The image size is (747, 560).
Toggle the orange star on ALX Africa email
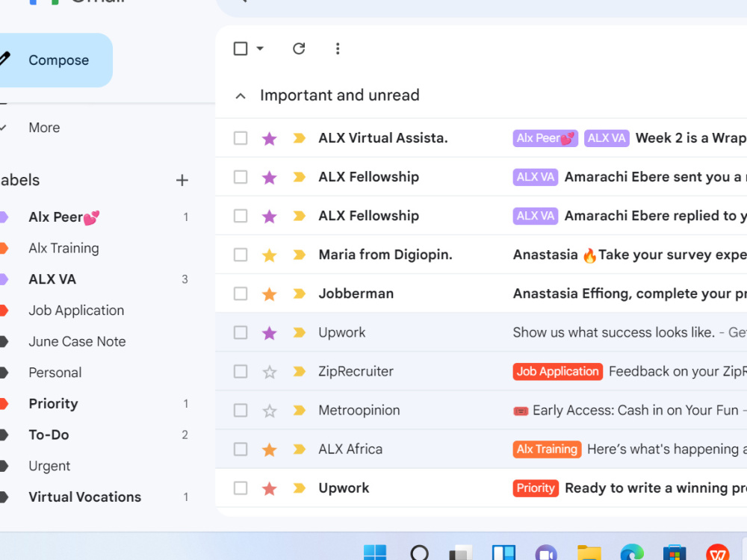270,449
